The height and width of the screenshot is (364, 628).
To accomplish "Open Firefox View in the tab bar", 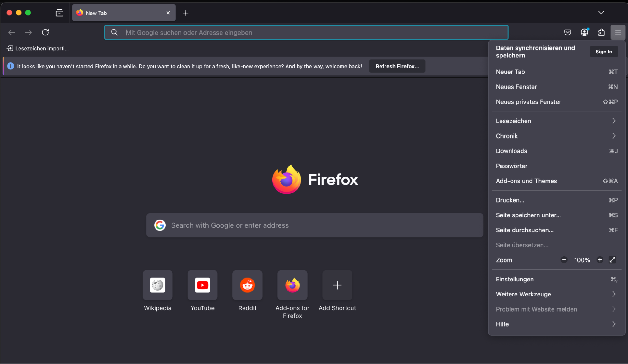I will 59,13.
